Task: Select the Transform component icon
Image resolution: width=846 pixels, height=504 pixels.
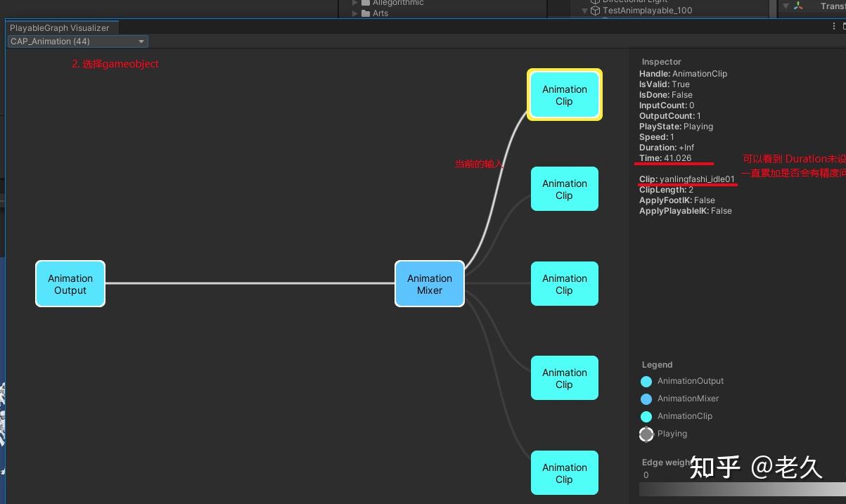Action: point(798,6)
